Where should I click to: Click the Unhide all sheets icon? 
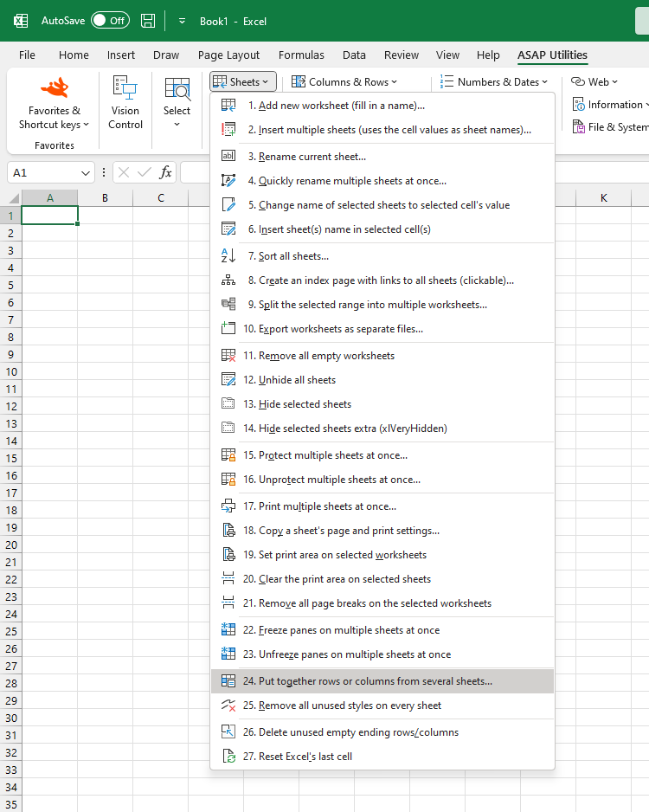[x=228, y=379]
